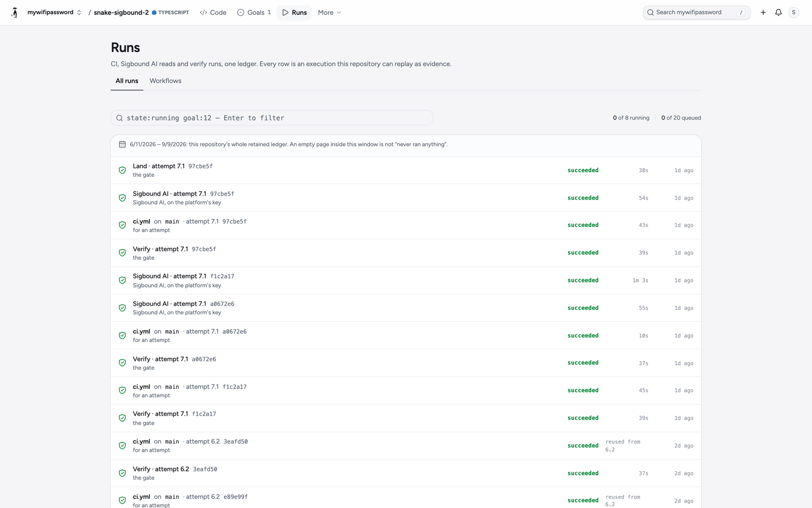Click succeeded status of Land run

[x=583, y=170]
